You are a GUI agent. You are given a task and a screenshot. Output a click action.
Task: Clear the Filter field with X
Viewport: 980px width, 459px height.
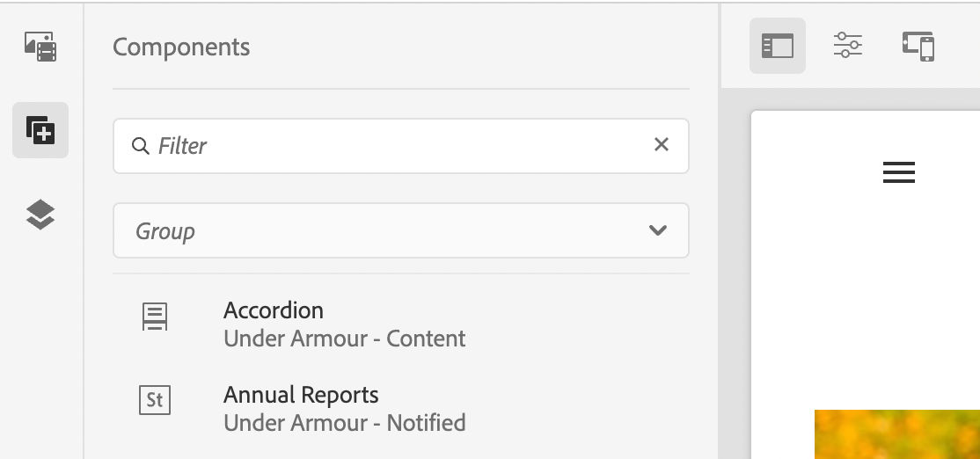[662, 144]
